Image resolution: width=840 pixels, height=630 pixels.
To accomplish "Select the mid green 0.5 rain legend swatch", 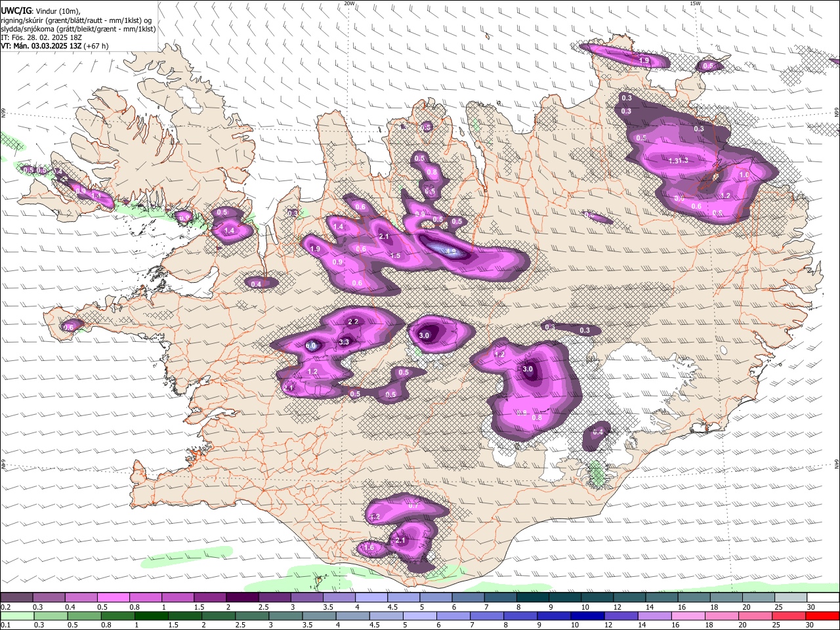I will [84, 616].
